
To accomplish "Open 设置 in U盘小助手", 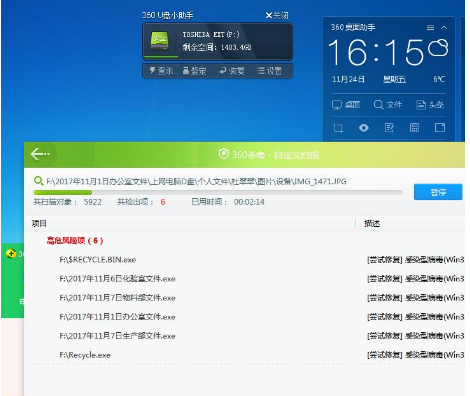I will click(270, 71).
